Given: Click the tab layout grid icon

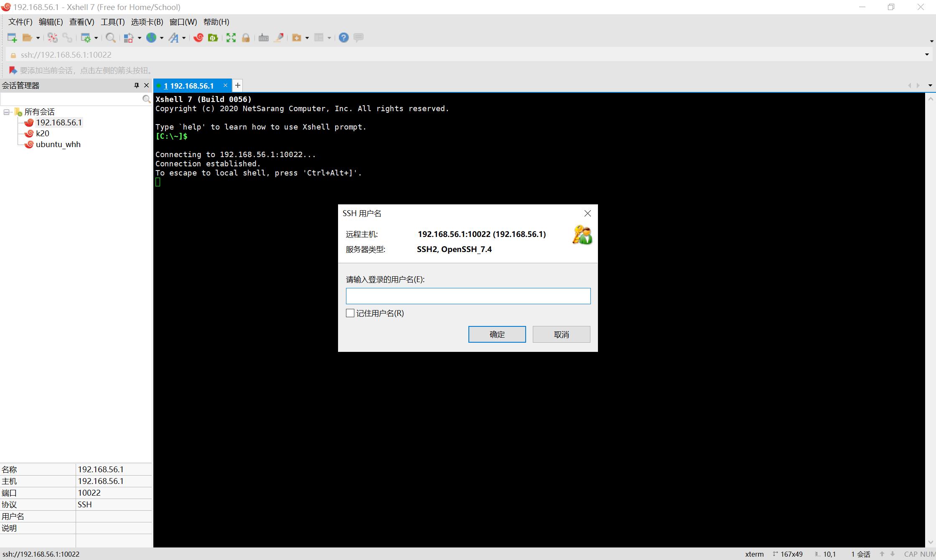Looking at the screenshot, I should point(319,38).
